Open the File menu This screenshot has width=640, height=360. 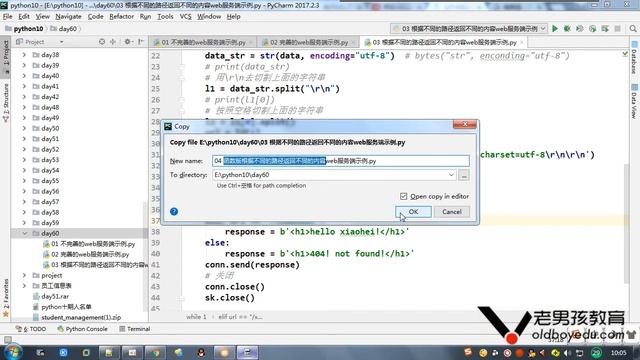pos(7,16)
